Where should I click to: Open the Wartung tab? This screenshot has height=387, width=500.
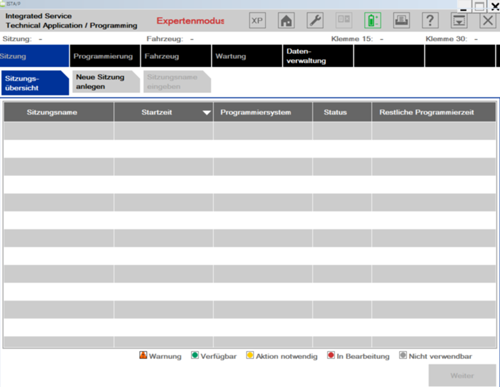247,56
